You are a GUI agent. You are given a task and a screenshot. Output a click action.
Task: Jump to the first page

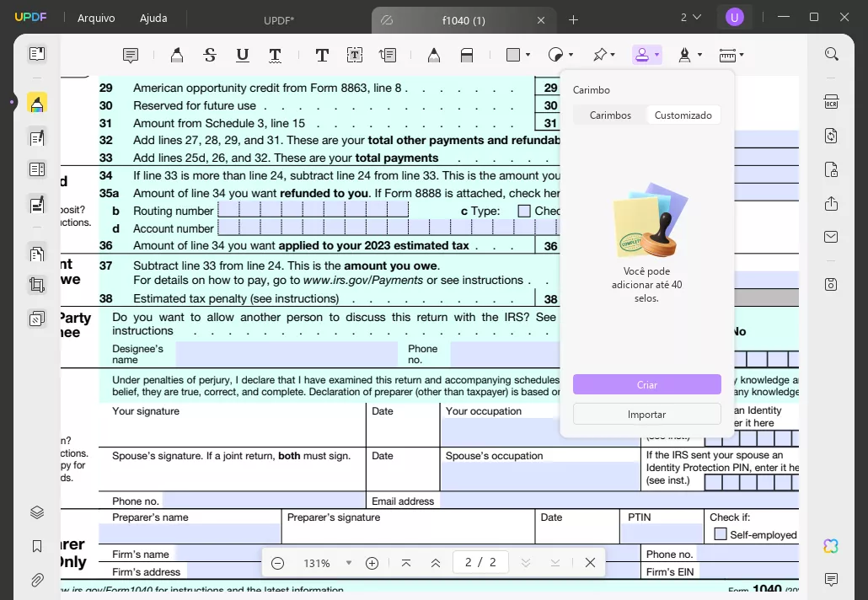click(x=405, y=563)
